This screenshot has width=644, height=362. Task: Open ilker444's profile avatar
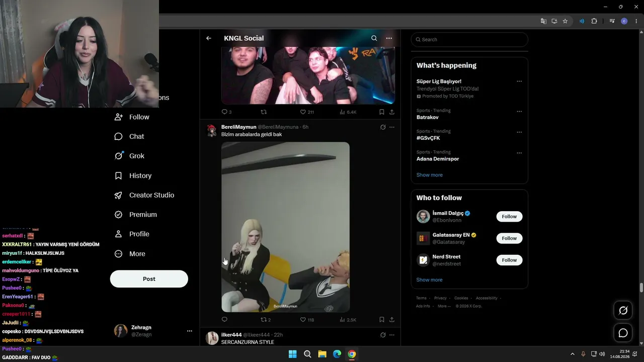pyautogui.click(x=212, y=338)
